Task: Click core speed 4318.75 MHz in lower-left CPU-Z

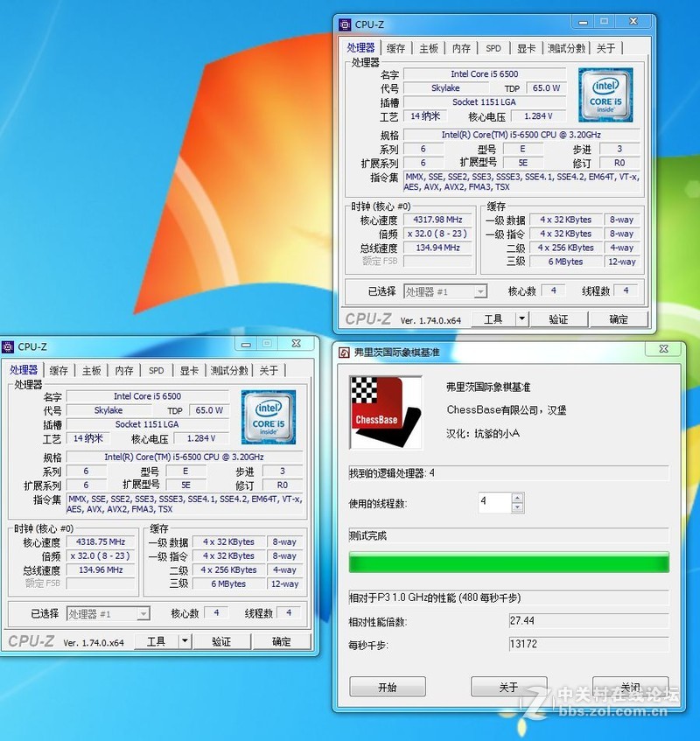Action: click(101, 542)
